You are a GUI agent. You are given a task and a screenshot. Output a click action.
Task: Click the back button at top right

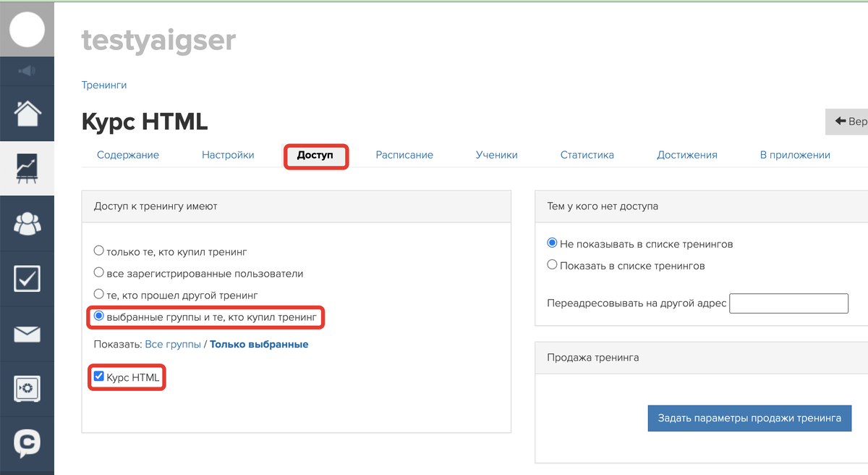pyautogui.click(x=847, y=122)
